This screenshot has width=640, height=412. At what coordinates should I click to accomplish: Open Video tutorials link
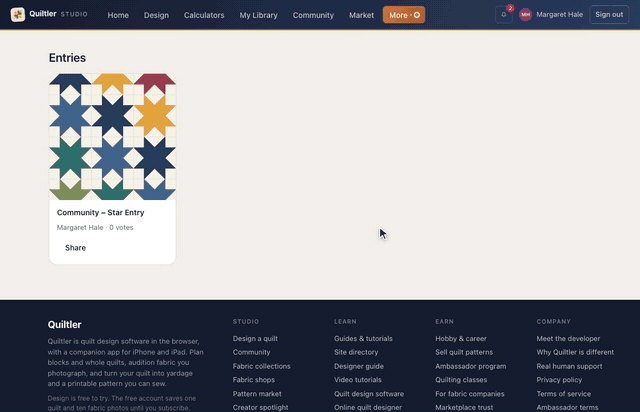(x=358, y=380)
